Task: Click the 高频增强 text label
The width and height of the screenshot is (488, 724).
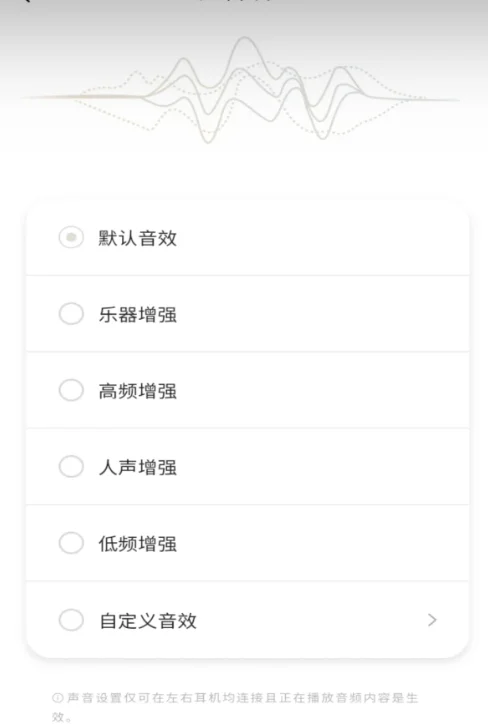Action: tap(138, 391)
